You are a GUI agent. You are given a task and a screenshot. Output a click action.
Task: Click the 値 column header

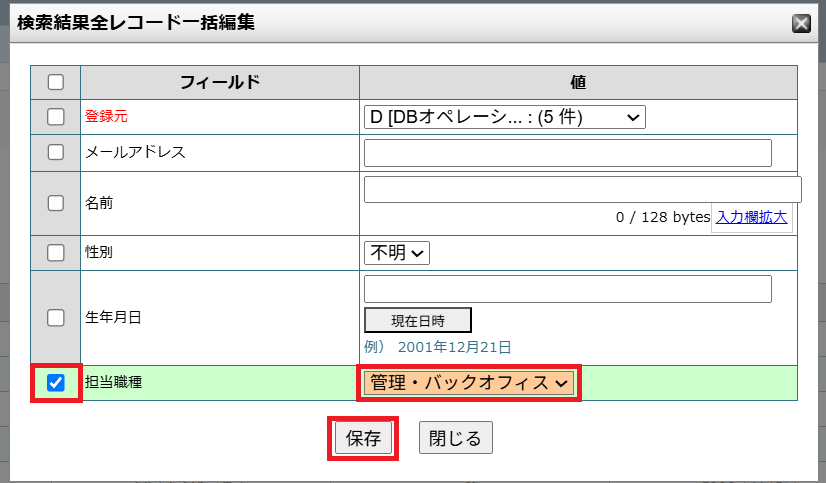click(578, 82)
